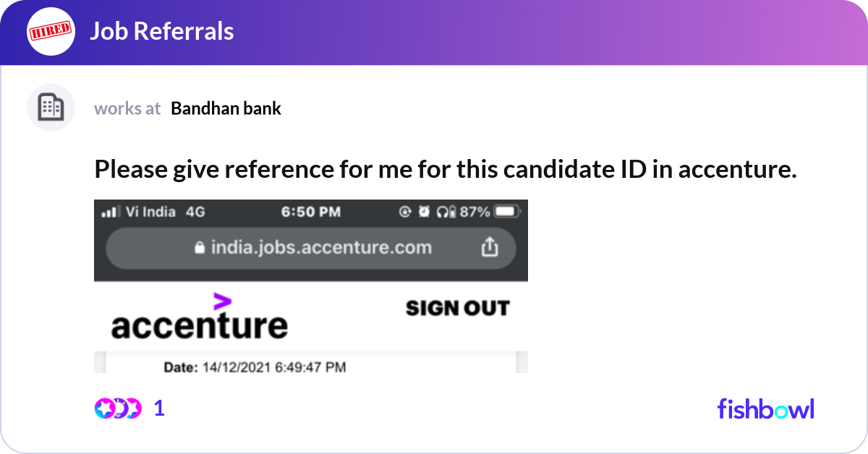
Task: Click the post reaction emoji icons
Action: [117, 408]
